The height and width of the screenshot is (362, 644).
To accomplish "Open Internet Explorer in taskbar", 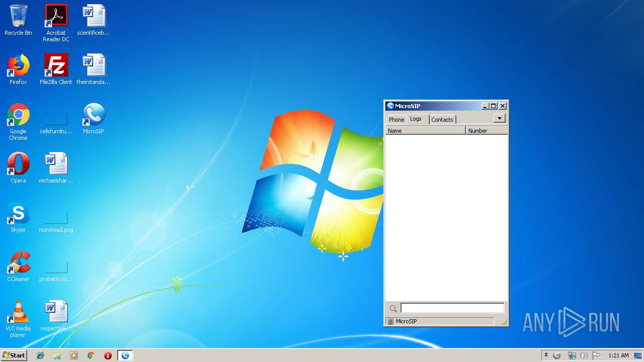I will pos(40,355).
